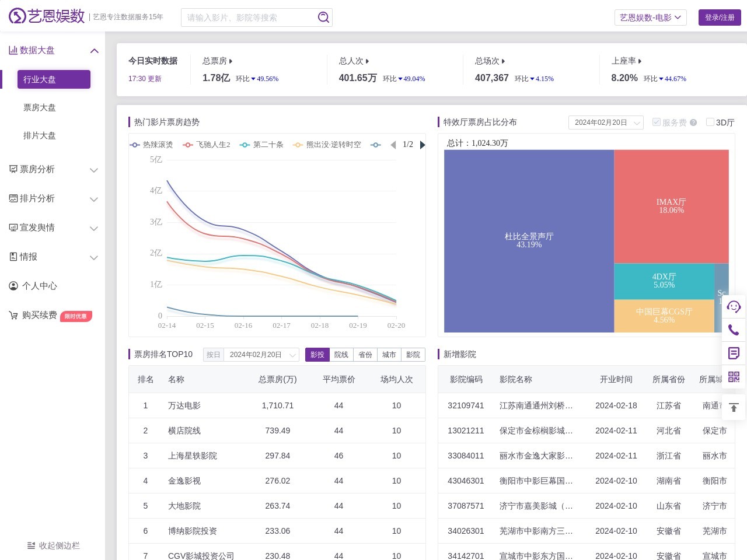Click the service fee help icon
This screenshot has height=560, width=747.
pos(693,123)
